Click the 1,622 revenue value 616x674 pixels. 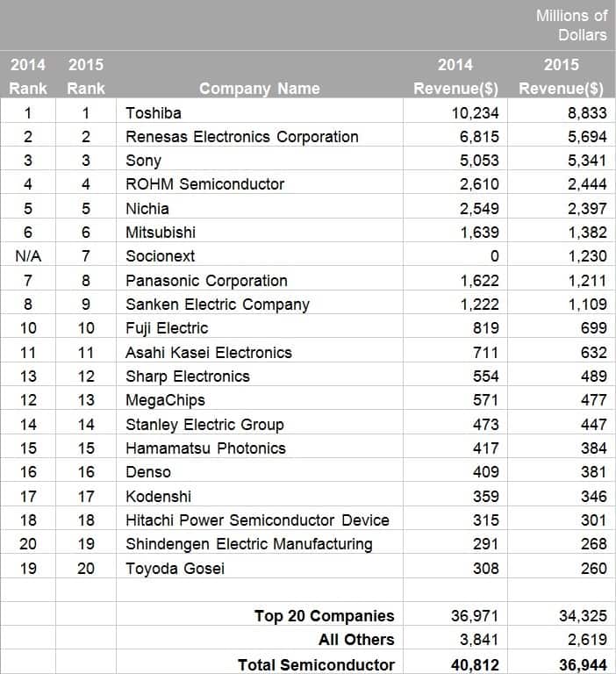point(479,281)
